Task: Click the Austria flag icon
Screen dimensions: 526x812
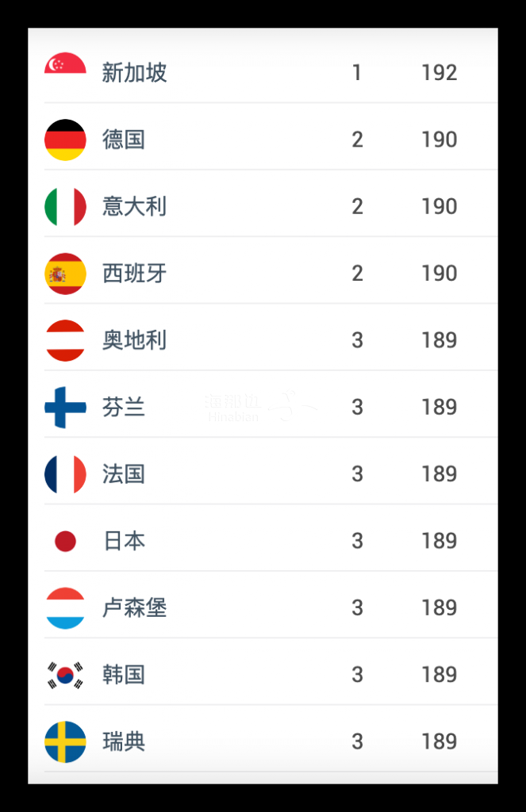Action: 65,340
